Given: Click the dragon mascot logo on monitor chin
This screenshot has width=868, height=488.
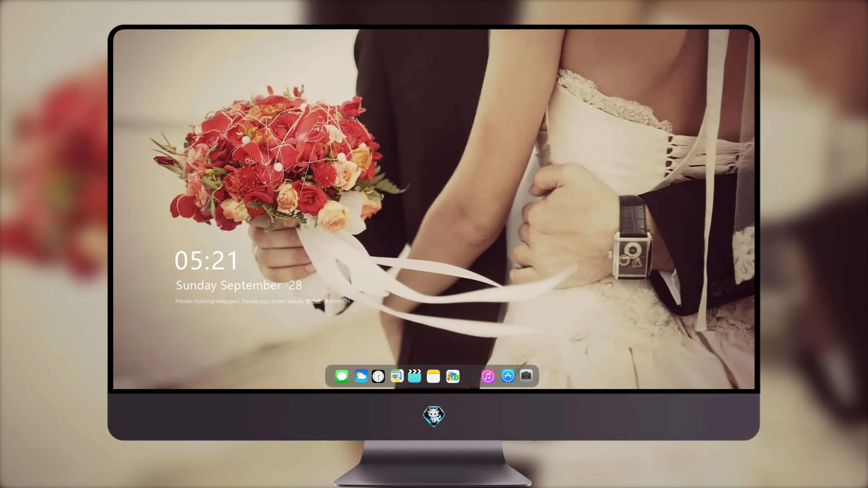Looking at the screenshot, I should (x=434, y=416).
